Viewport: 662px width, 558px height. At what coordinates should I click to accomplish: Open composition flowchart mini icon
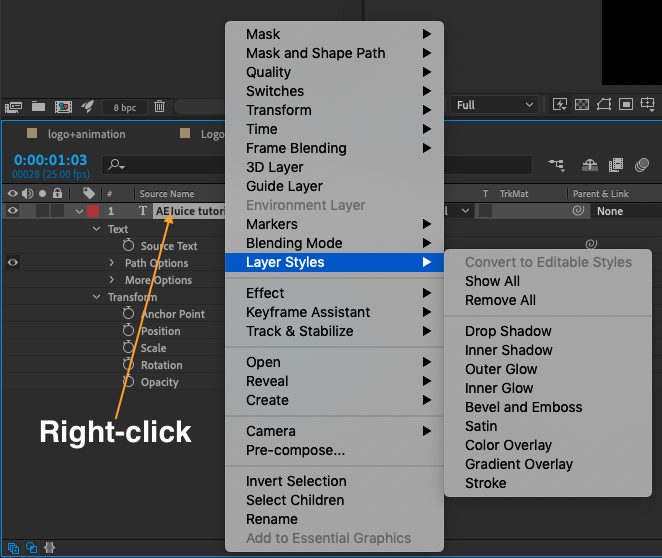coord(556,165)
